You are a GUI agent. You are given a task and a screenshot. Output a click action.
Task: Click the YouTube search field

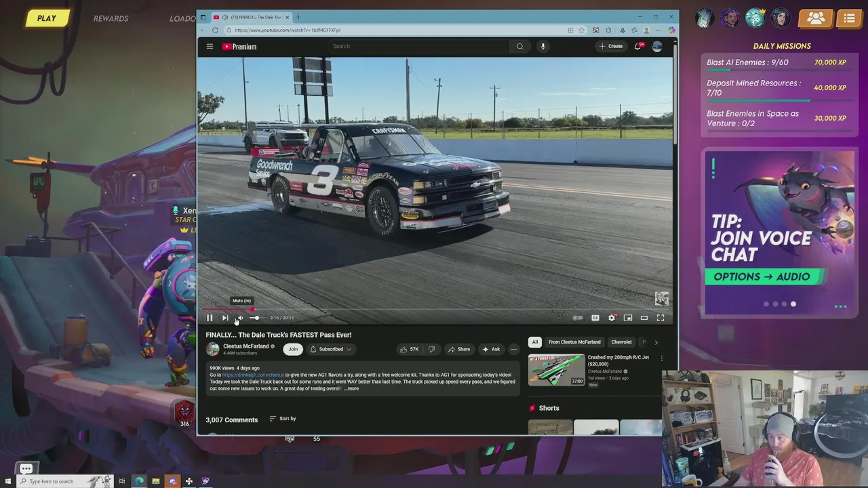pos(417,46)
